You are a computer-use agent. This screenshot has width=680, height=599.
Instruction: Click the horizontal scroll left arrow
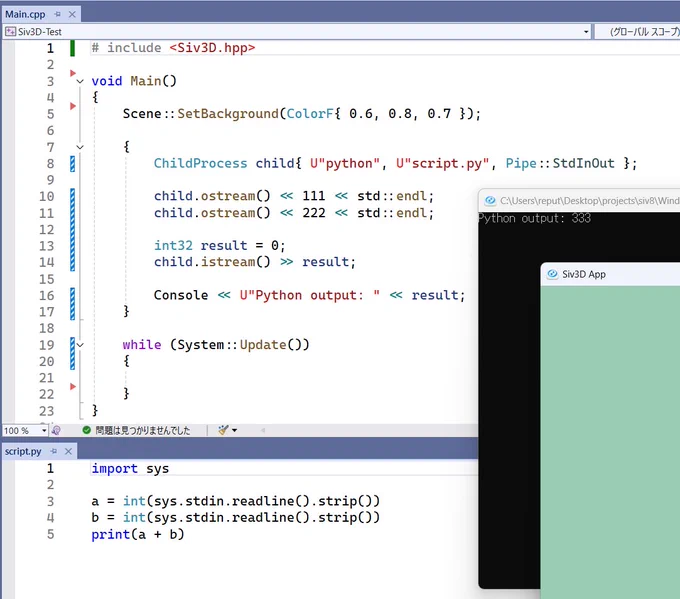click(x=263, y=430)
